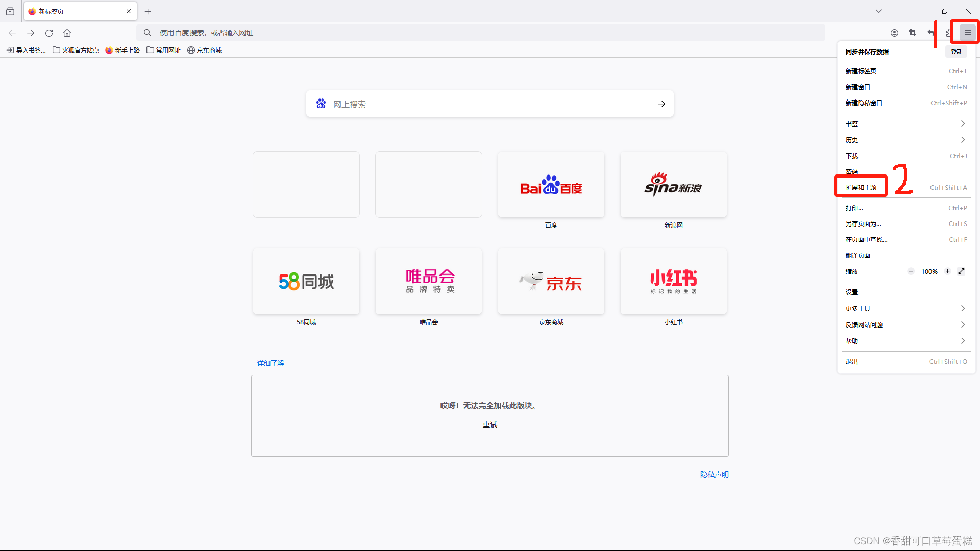This screenshot has width=980, height=551.
Task: Open the 隐私声明 link
Action: [x=715, y=474]
